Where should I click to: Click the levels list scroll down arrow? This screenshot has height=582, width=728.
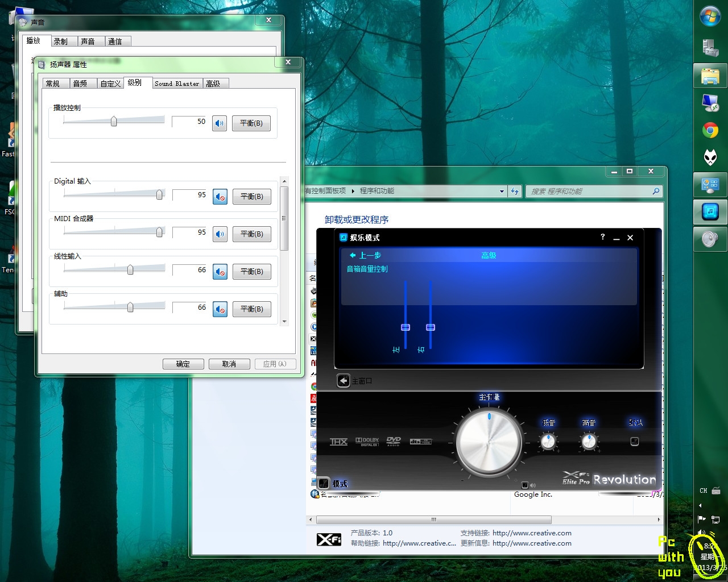[x=285, y=321]
